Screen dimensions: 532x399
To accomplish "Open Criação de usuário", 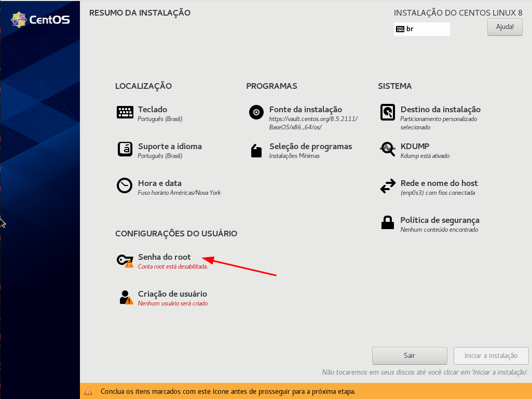I will pos(172,294).
